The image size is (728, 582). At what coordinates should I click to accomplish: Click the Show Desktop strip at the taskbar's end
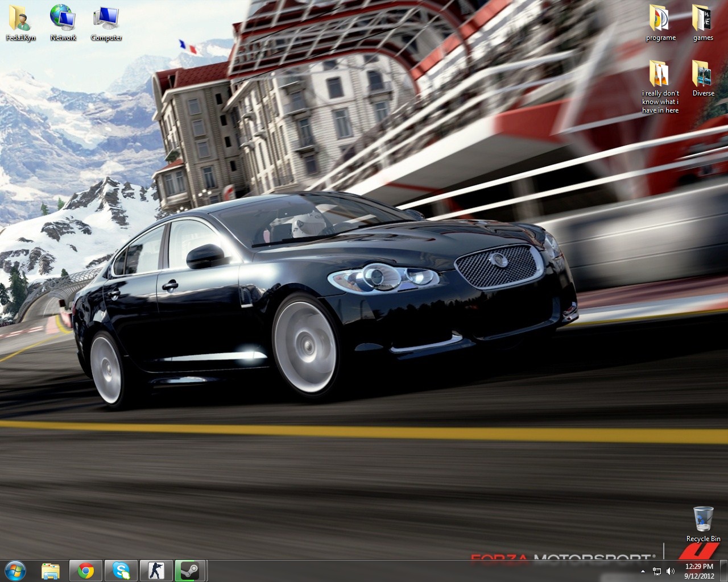723,571
